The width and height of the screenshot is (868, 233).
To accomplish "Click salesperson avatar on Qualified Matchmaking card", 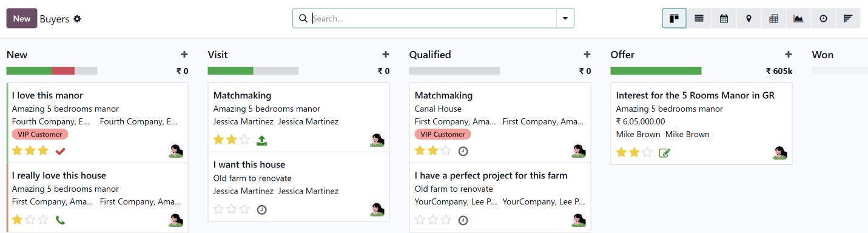I will (579, 151).
